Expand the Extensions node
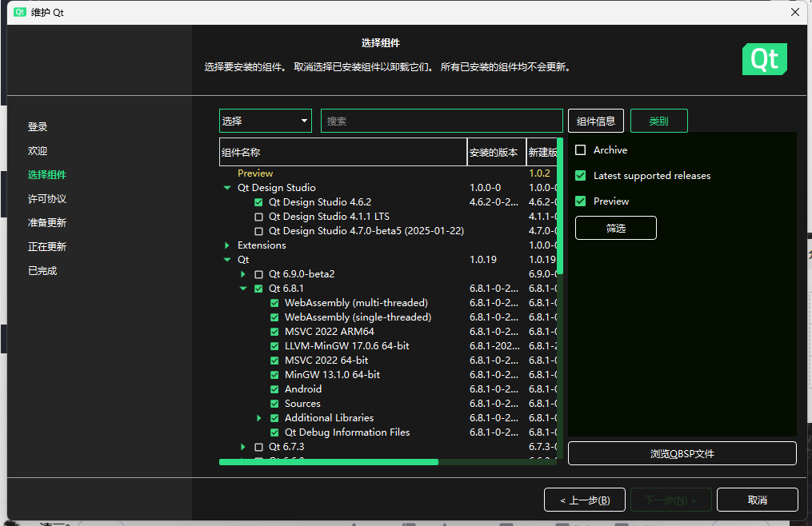812x526 pixels. point(227,245)
